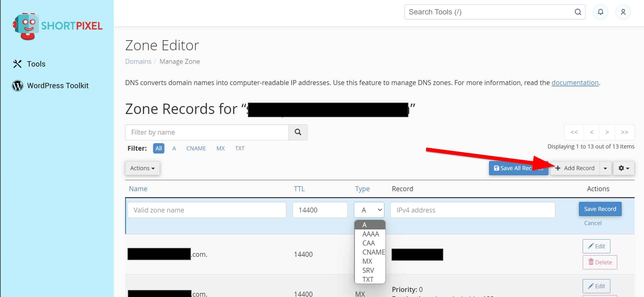Click the Domains breadcrumb link
The height and width of the screenshot is (297, 644).
pos(138,62)
